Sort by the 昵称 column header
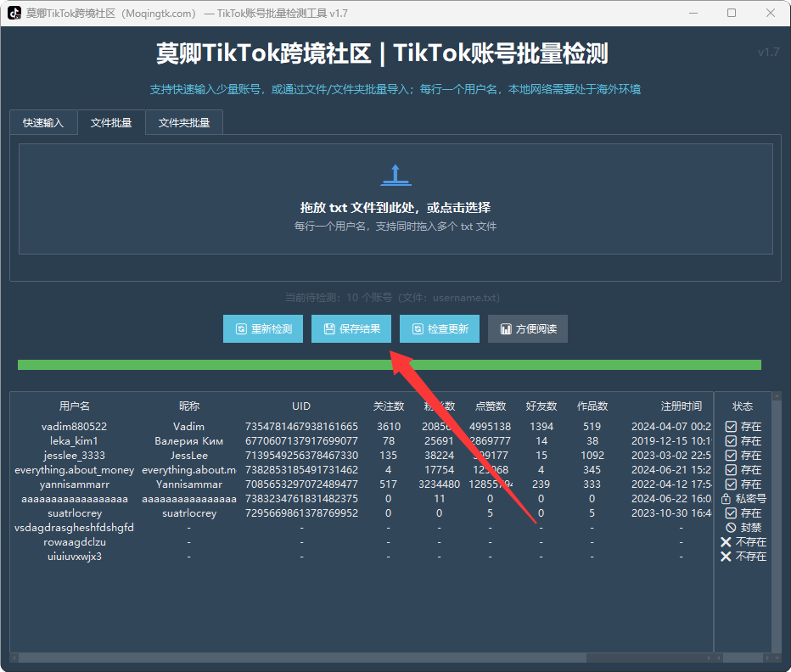This screenshot has height=672, width=791. click(x=189, y=406)
